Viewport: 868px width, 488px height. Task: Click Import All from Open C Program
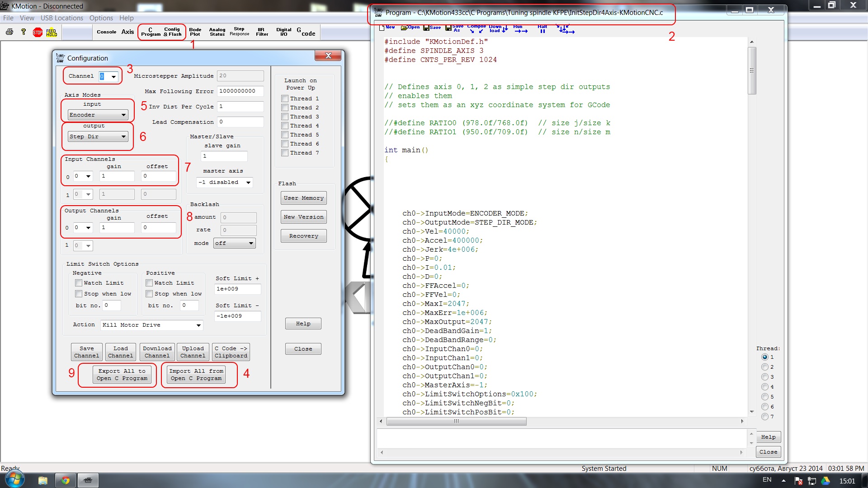pos(196,375)
